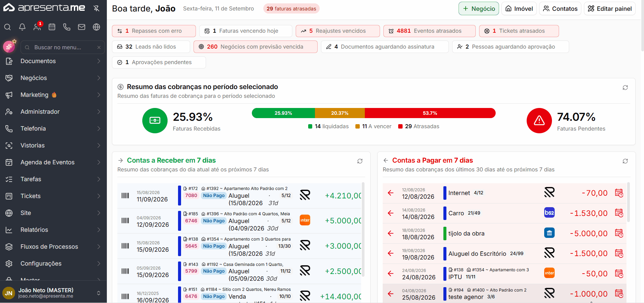
Task: Click the Buscar no menu search field
Action: tap(62, 48)
